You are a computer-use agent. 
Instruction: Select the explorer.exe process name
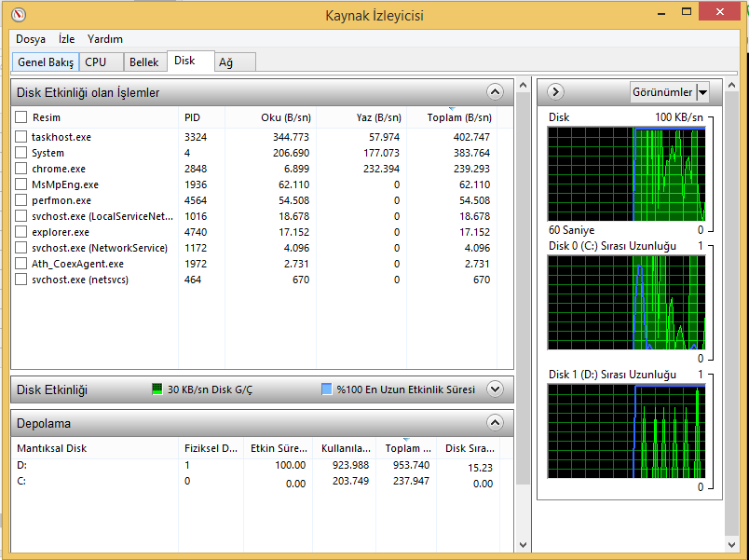click(x=61, y=232)
